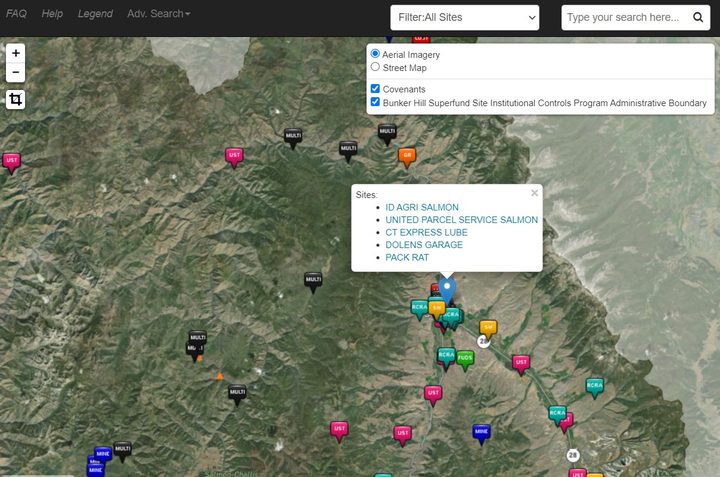Open the DOLENS GARAGE site link

pos(424,245)
